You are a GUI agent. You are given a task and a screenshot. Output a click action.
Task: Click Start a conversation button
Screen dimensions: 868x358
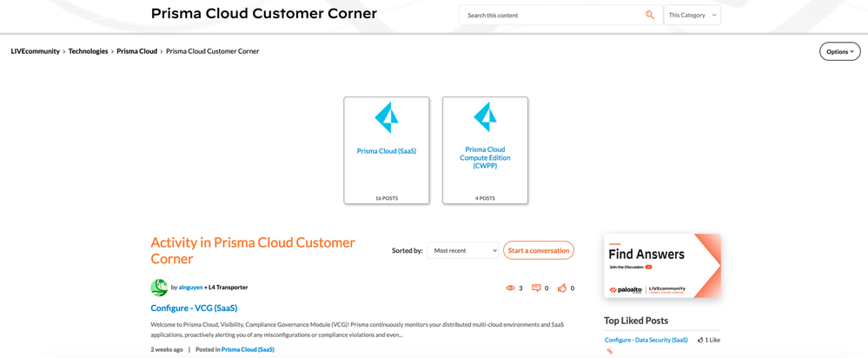(x=539, y=250)
